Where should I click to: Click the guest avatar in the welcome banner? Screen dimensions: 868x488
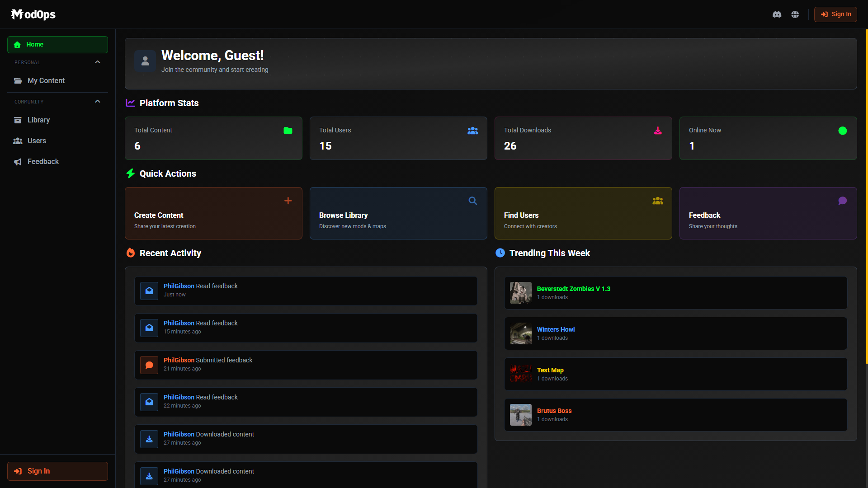click(x=145, y=61)
